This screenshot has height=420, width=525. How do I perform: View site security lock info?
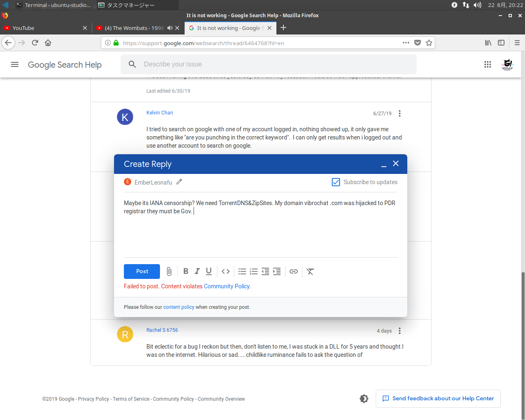pos(116,43)
